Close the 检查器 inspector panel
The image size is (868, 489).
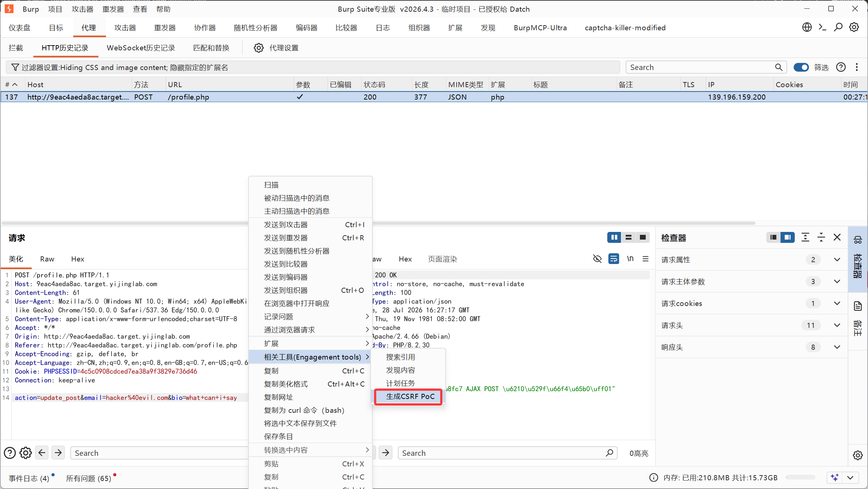pyautogui.click(x=837, y=237)
